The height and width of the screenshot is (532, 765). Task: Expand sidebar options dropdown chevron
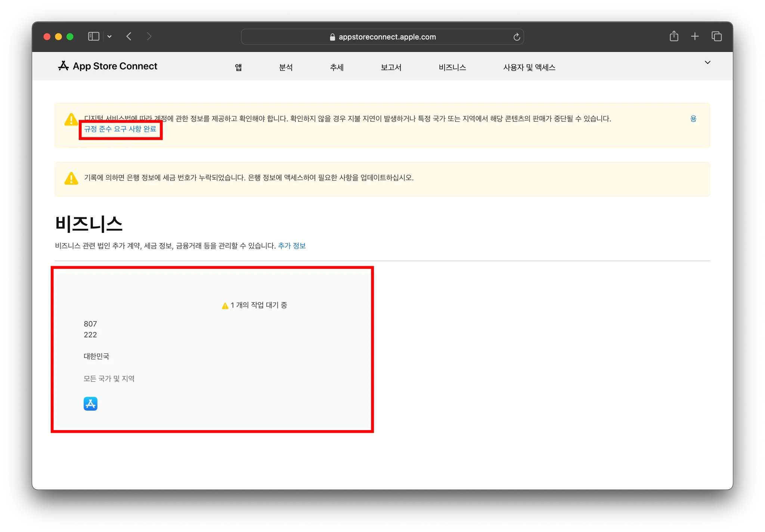coord(109,37)
